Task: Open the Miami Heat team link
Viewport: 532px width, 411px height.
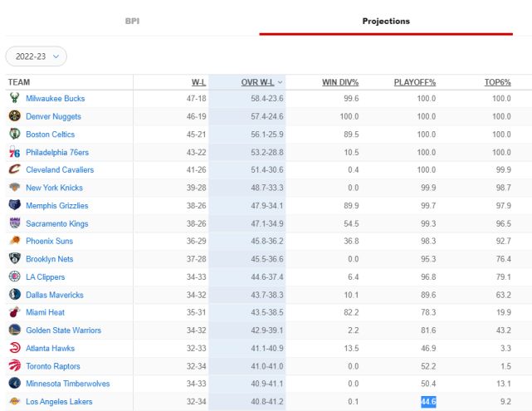Action: coord(45,312)
